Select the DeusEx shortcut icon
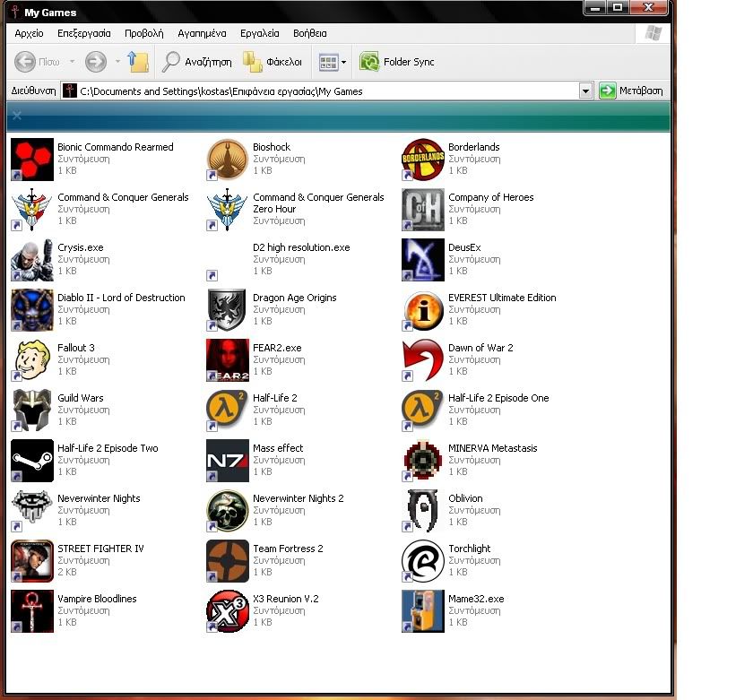This screenshot has width=753, height=700. tap(423, 260)
